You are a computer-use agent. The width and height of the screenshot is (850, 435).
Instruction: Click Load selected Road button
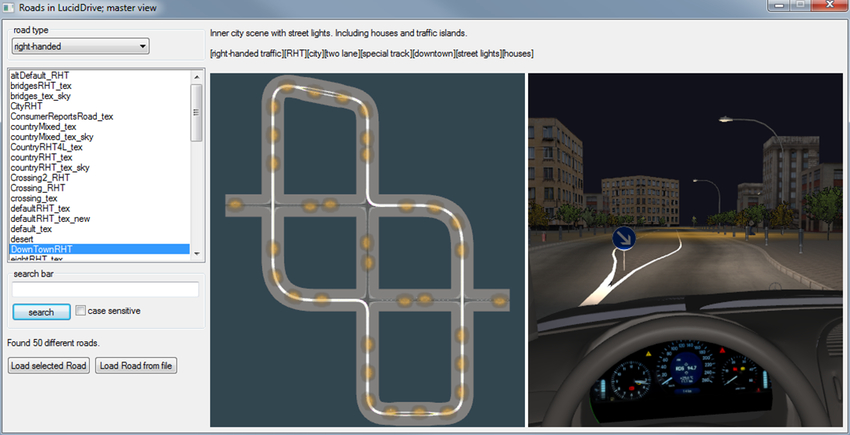(48, 366)
